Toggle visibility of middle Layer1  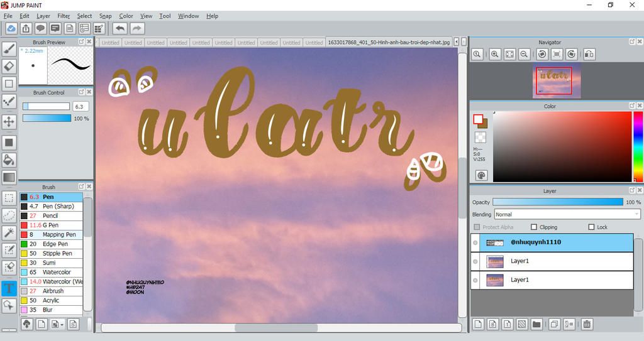[x=475, y=262]
